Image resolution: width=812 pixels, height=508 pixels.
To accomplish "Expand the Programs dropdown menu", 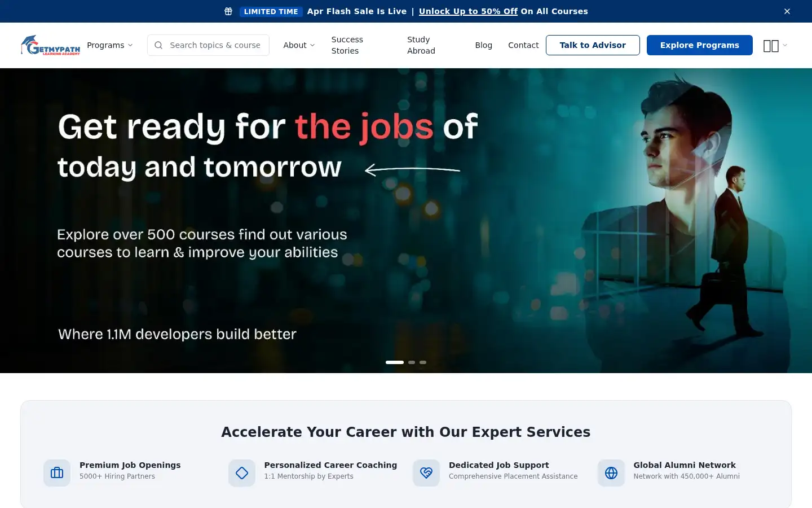I will pyautogui.click(x=110, y=45).
